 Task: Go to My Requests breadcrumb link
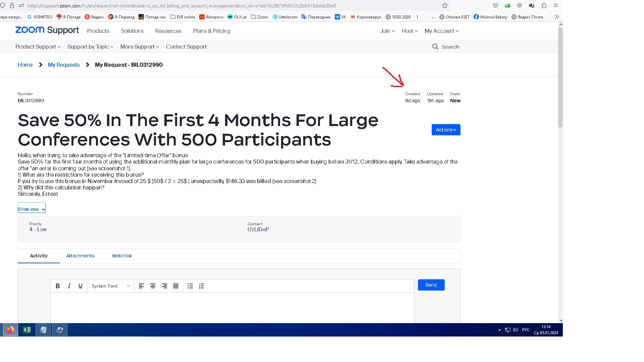[x=64, y=65]
